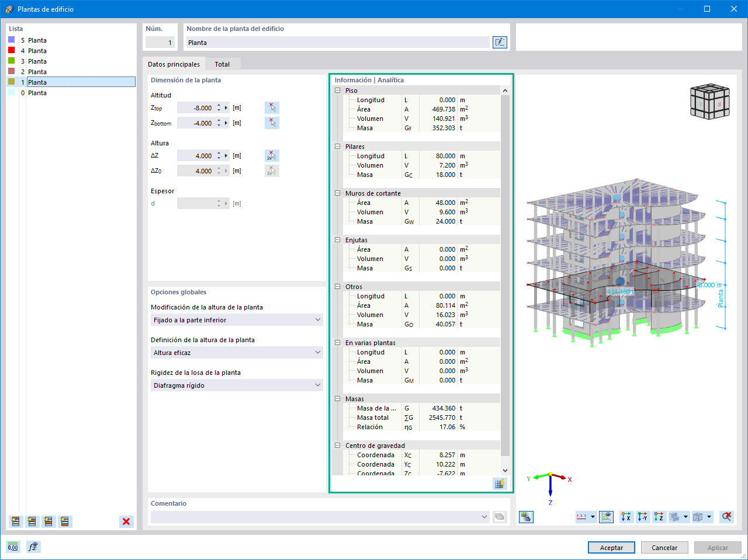Edit the building story name via the pencil icon

coord(500,42)
